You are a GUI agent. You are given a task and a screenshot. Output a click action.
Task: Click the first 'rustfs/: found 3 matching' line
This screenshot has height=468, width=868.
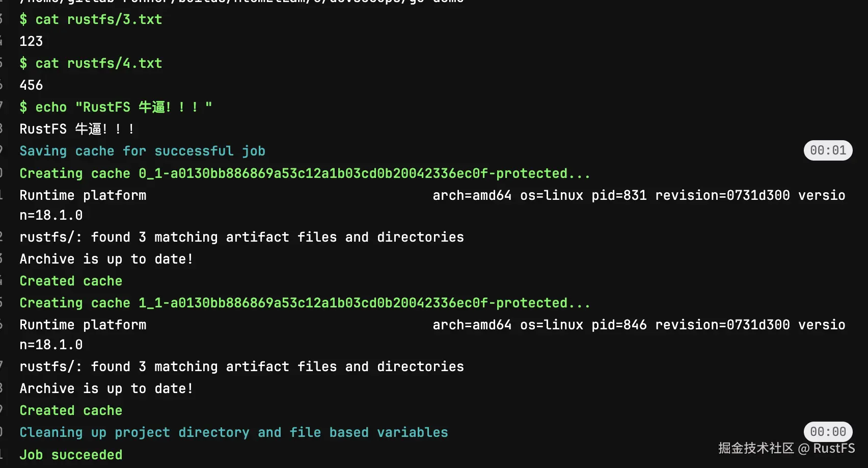pos(241,238)
